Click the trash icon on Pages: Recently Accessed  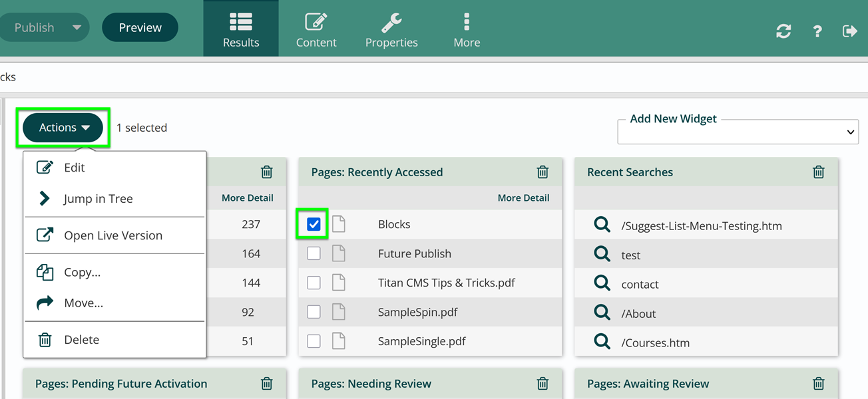pyautogui.click(x=542, y=172)
